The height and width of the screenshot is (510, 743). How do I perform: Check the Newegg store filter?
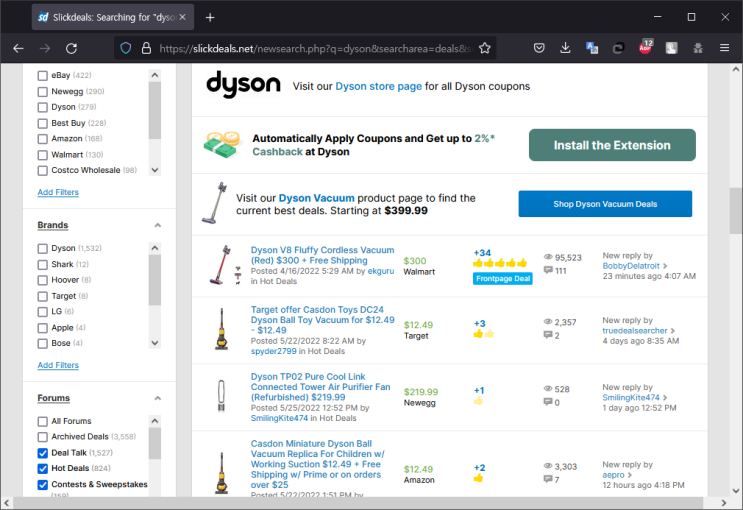coord(43,91)
